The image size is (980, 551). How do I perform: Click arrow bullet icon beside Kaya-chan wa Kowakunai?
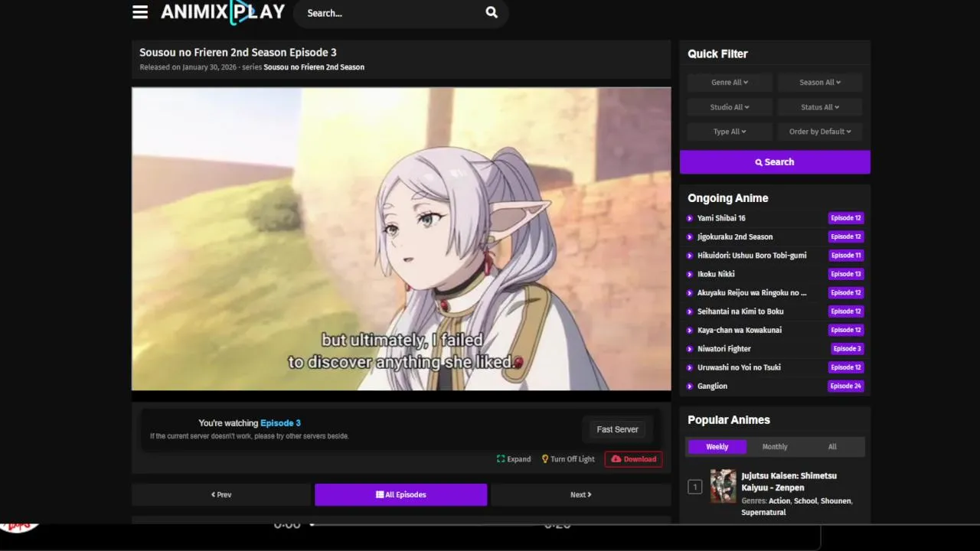tap(690, 330)
